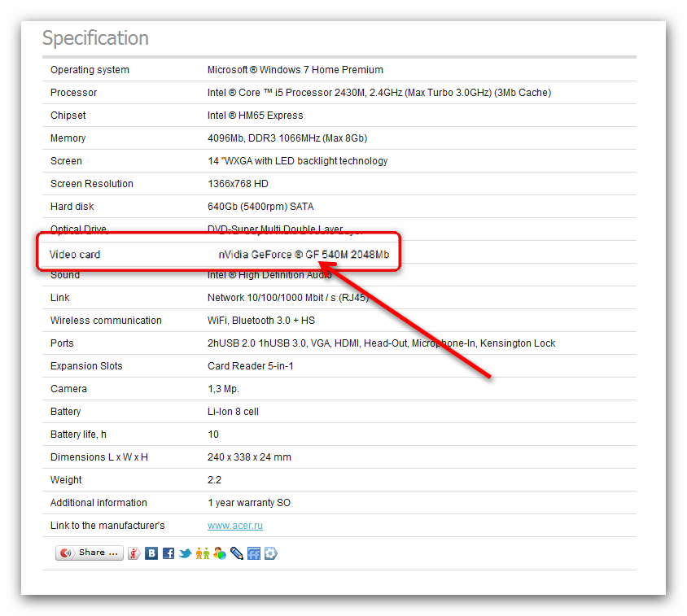Select "4096Mb, DDR3 1066MHz (Max 8Gb)" text
The width and height of the screenshot is (687, 616).
[287, 138]
